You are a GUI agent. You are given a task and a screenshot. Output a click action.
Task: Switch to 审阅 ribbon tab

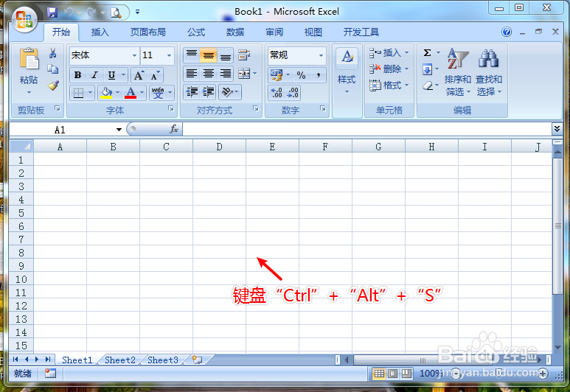click(x=274, y=32)
